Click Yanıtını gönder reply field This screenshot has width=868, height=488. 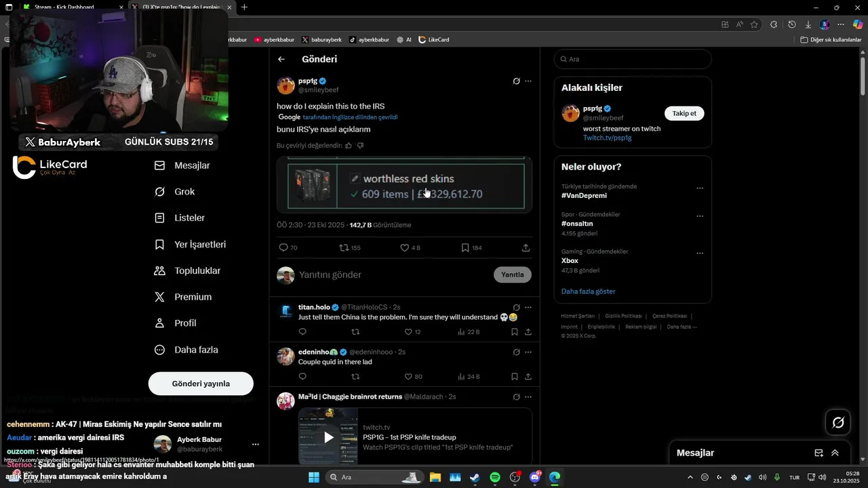click(393, 274)
